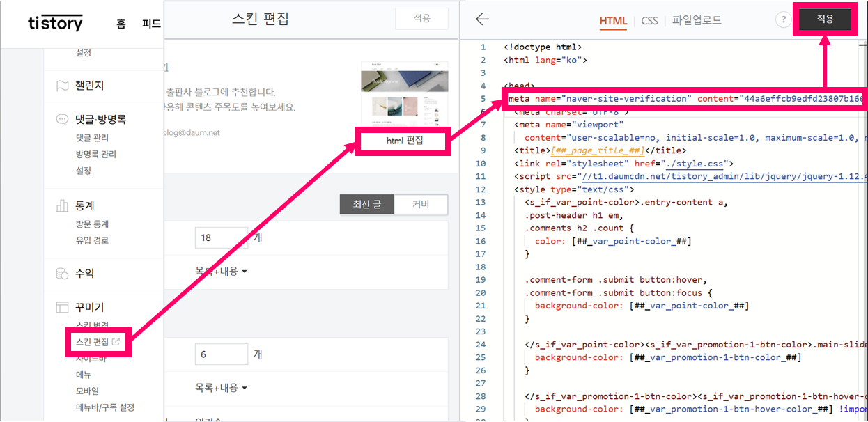868x422 pixels.
Task: Open 방명록 관리 link
Action: tap(96, 154)
